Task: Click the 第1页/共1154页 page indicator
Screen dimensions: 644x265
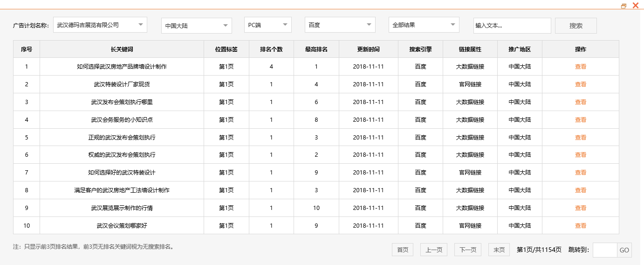Action: 539,250
